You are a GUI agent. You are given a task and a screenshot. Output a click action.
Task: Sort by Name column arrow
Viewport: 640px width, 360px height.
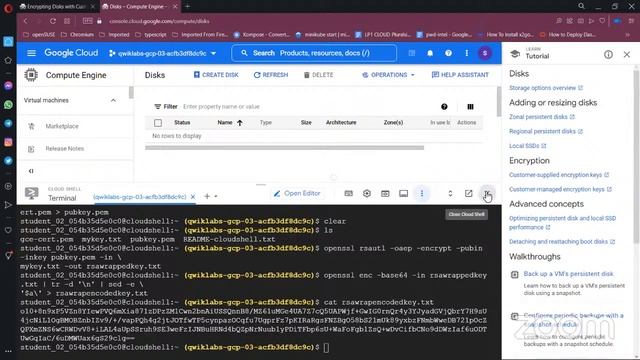point(240,123)
